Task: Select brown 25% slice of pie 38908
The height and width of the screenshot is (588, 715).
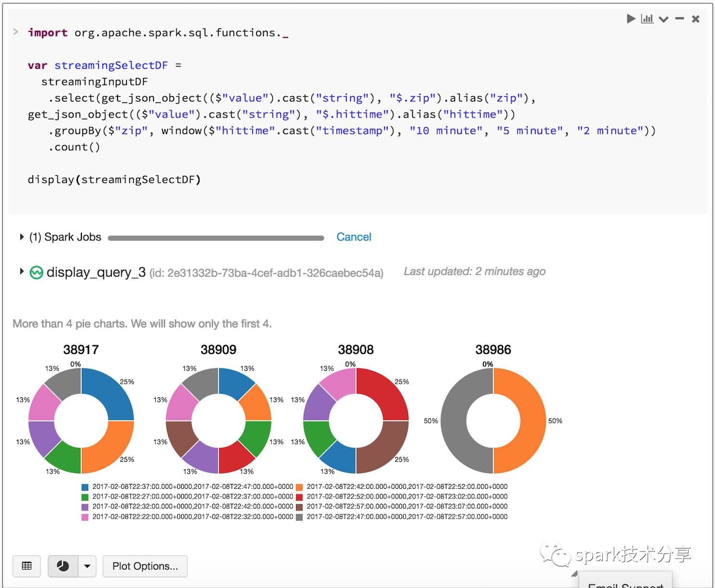Action: (385, 449)
